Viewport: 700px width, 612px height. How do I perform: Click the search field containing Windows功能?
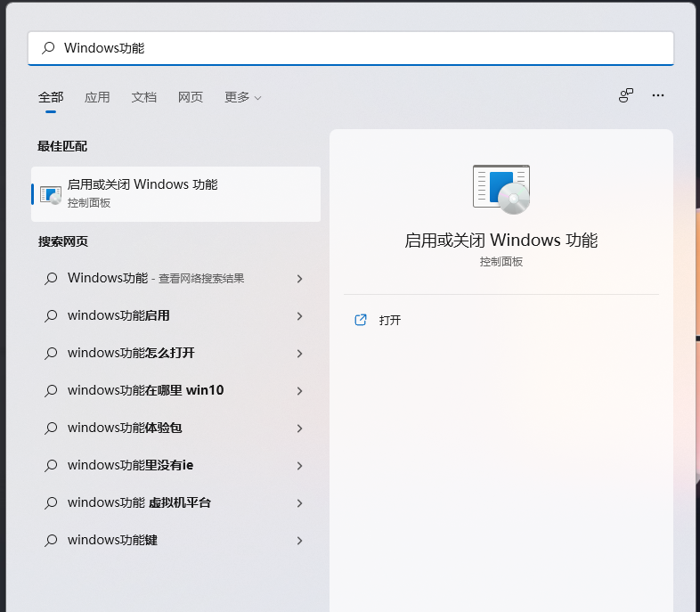coord(351,48)
